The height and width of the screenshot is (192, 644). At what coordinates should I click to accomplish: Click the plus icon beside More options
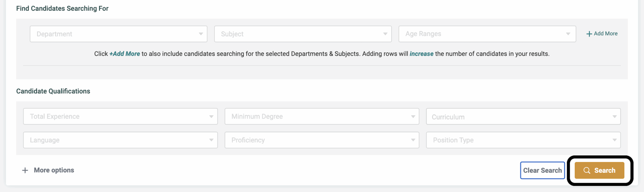pos(25,170)
